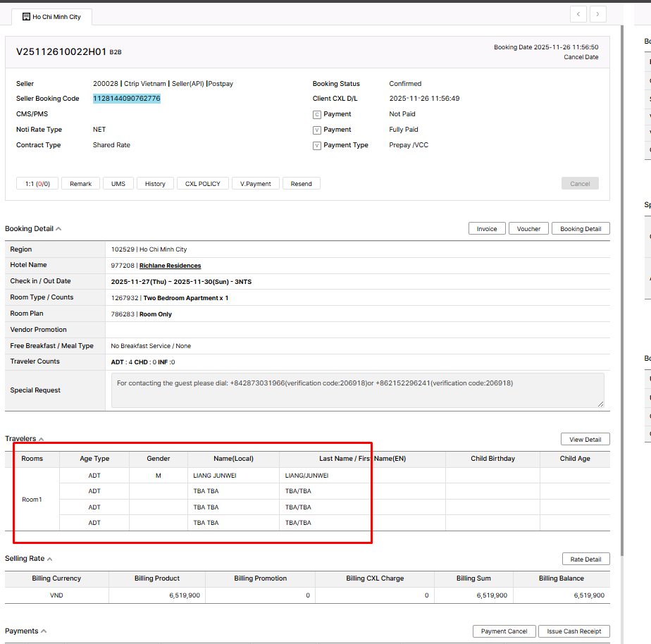Go to the next tab with right arrow
Image resolution: width=651 pixels, height=644 pixels.
(x=598, y=14)
